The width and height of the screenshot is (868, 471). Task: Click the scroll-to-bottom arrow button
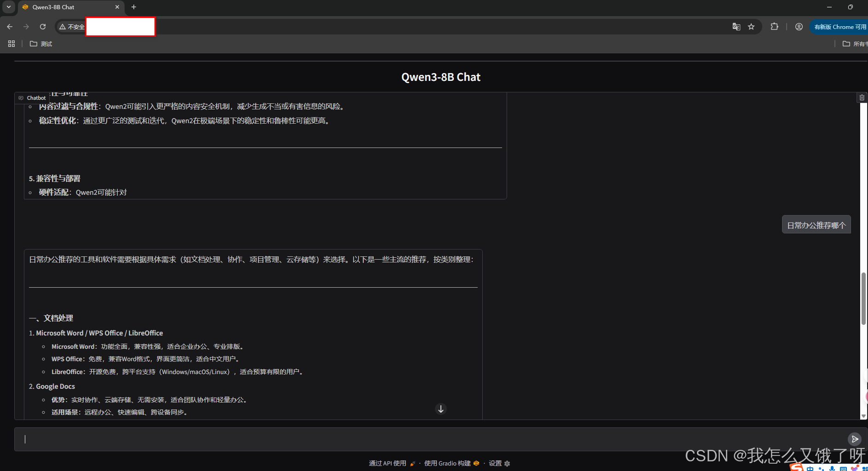click(441, 409)
